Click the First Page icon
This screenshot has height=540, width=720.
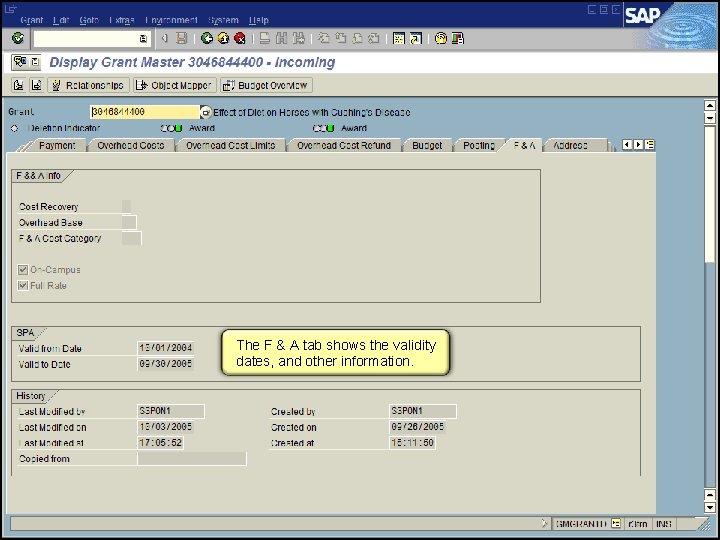pyautogui.click(x=324, y=38)
